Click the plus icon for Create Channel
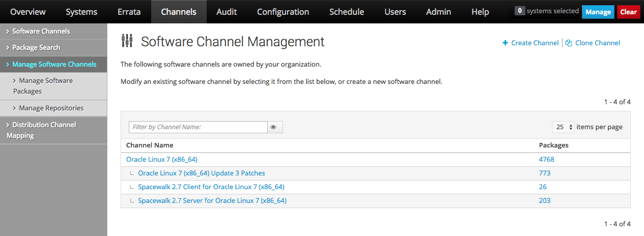The width and height of the screenshot is (644, 236). pos(505,43)
